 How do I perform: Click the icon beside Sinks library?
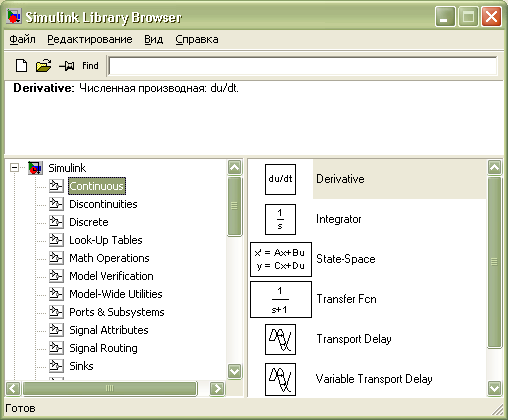pos(56,366)
